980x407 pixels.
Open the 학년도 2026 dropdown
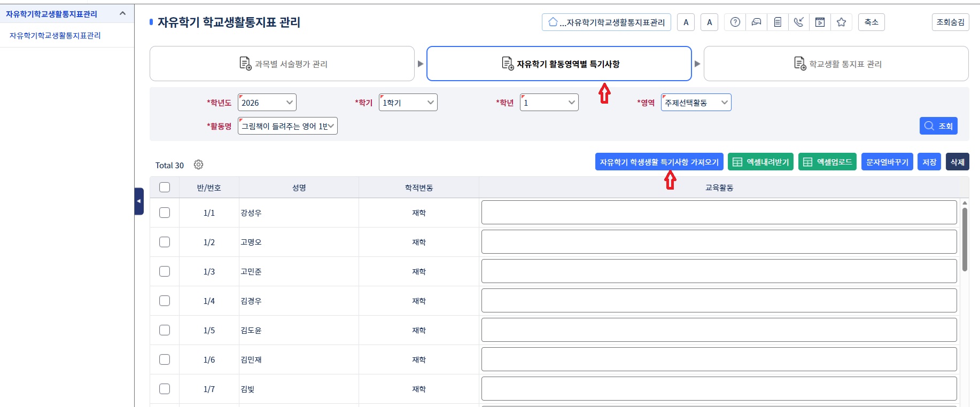[267, 103]
